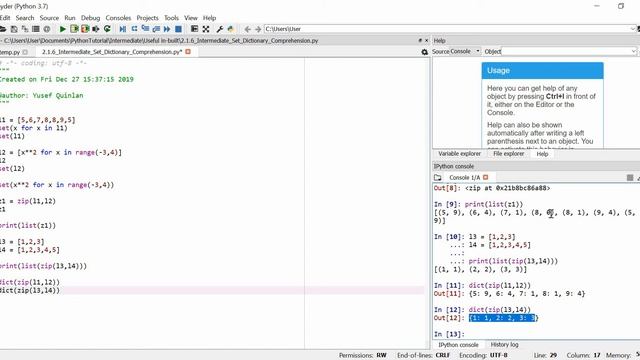Stop the current command in IPython console
Viewport: 640px width, 360px height.
(x=630, y=178)
